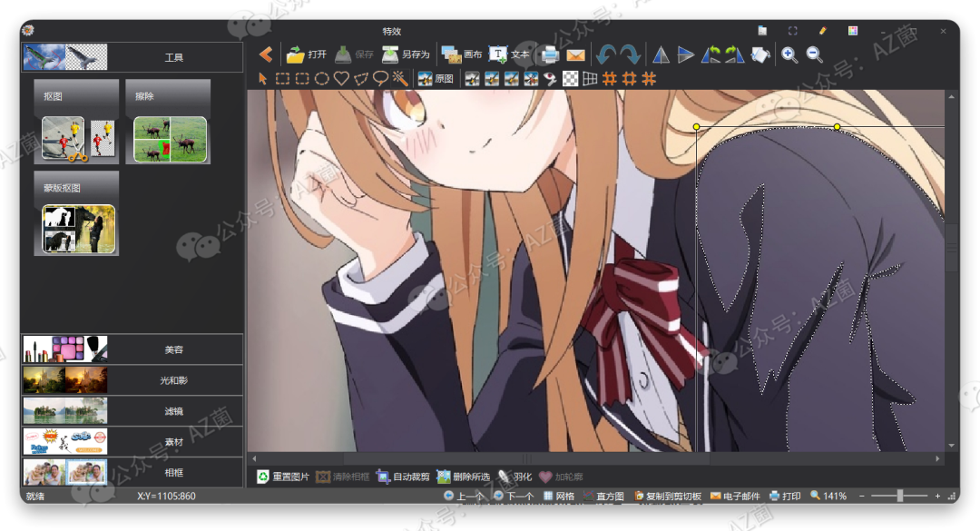Click the 141% zoom level indicator
The height and width of the screenshot is (531, 980).
coord(828,496)
